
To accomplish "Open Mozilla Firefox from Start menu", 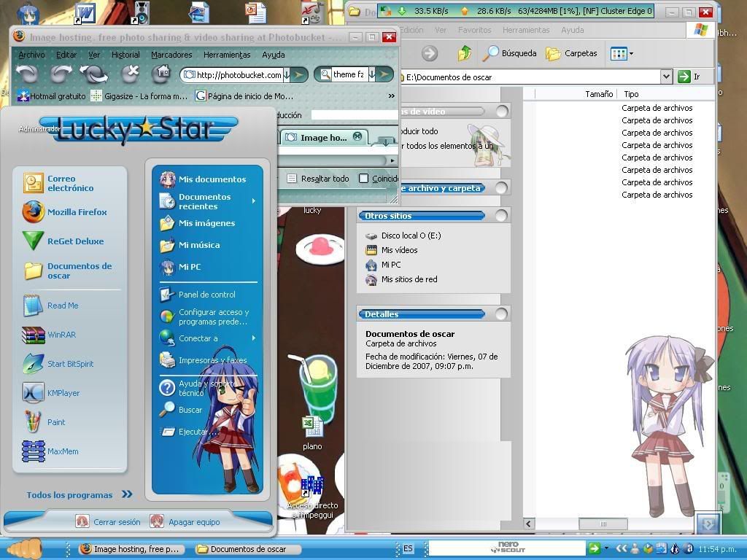I will click(65, 212).
